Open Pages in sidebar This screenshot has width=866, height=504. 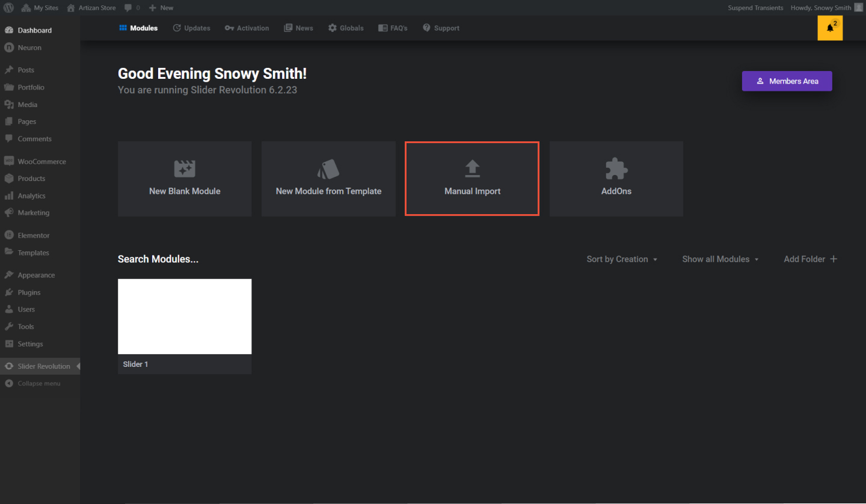coord(40,121)
